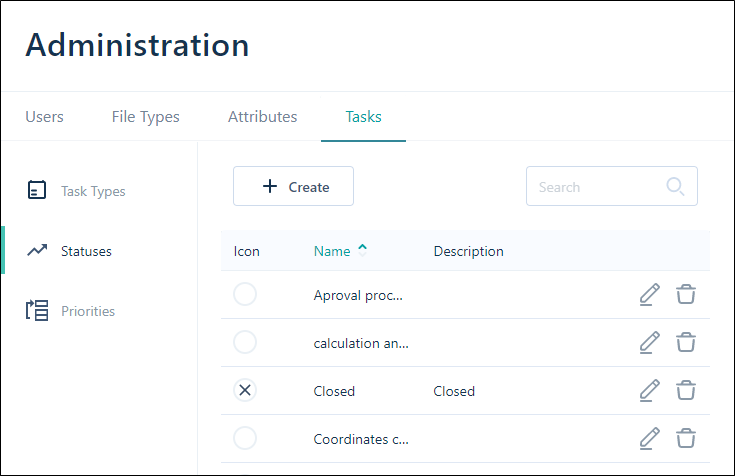This screenshot has width=735, height=476.
Task: Edit the calculation an... status
Action: tap(650, 342)
